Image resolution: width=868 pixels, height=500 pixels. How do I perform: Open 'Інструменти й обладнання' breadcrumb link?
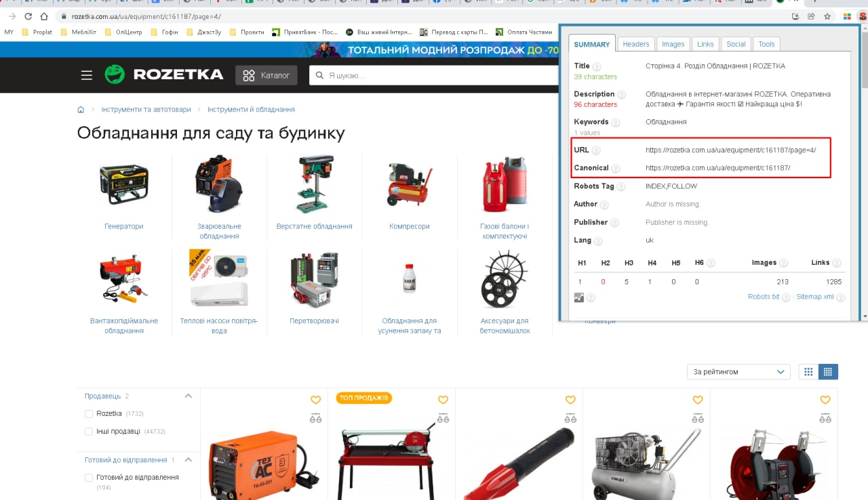[251, 109]
